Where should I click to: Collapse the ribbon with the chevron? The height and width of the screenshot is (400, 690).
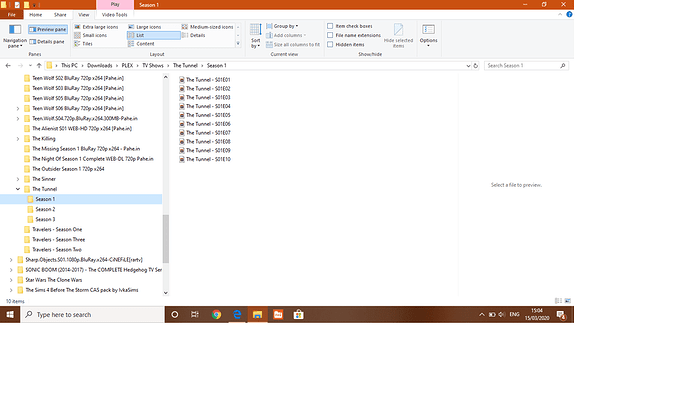tap(560, 15)
